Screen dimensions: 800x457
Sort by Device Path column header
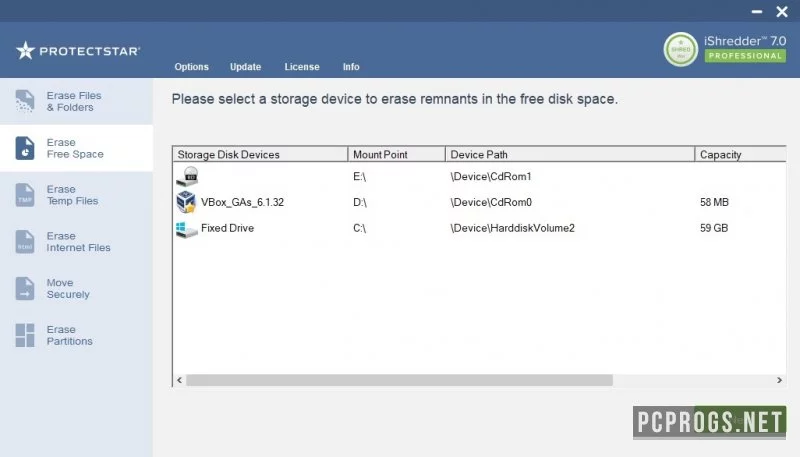click(x=570, y=154)
